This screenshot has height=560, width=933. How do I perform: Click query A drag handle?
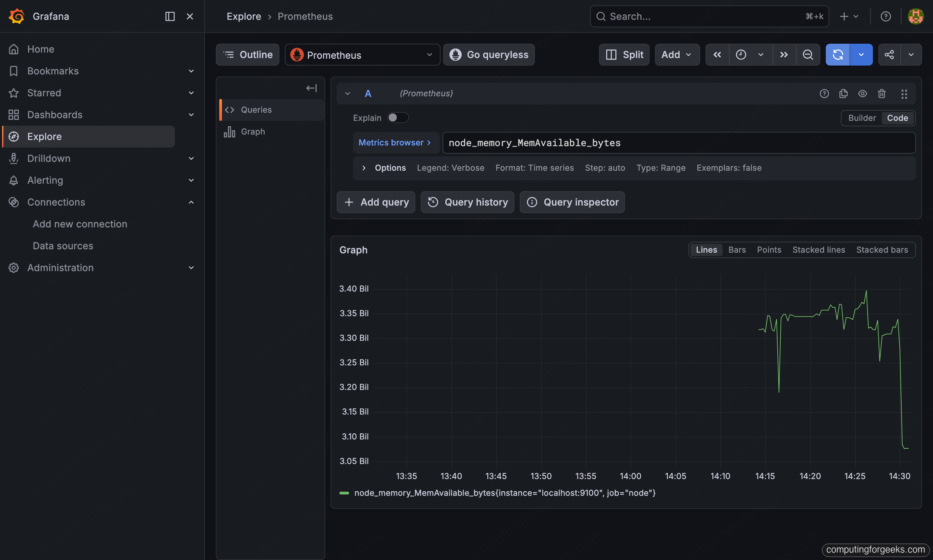pyautogui.click(x=904, y=94)
